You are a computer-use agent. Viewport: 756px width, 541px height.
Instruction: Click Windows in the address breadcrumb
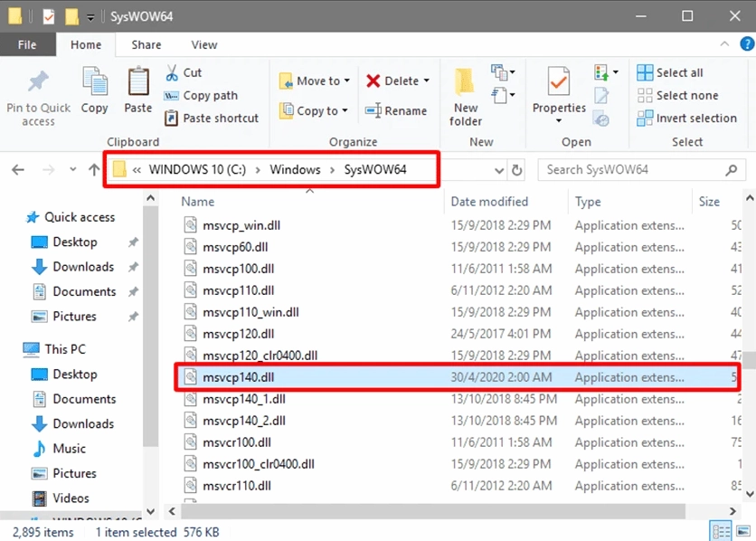(x=295, y=170)
